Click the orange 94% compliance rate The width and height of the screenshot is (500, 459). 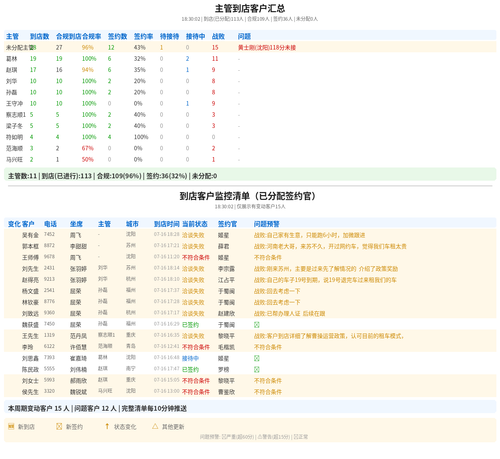[x=88, y=70]
